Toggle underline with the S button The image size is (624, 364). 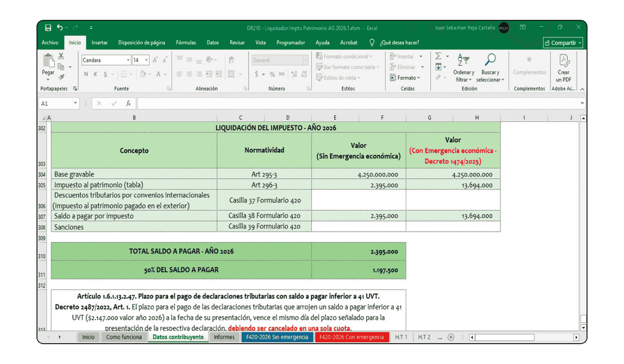(x=105, y=74)
